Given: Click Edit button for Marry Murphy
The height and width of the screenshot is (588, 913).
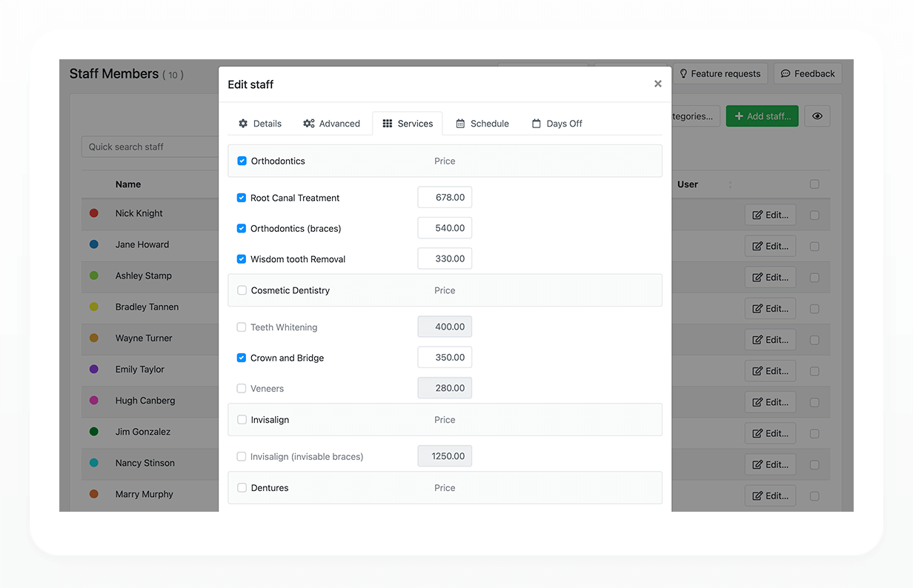Looking at the screenshot, I should coord(770,495).
